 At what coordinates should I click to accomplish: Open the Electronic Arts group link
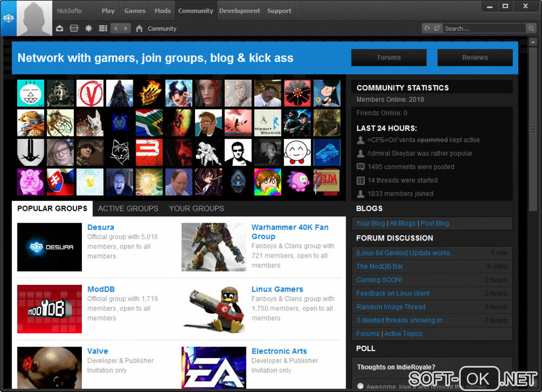click(x=280, y=351)
